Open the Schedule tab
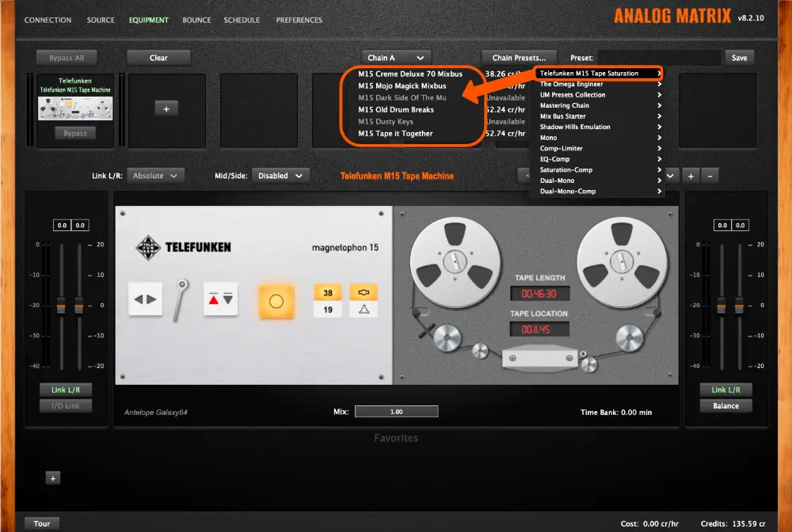The width and height of the screenshot is (792, 532). 242,21
